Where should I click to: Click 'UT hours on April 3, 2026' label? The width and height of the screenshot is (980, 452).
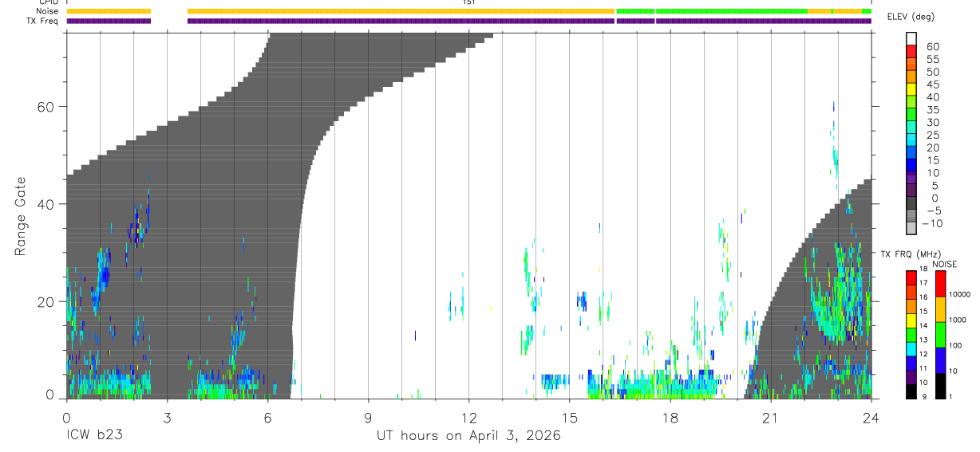click(x=469, y=436)
